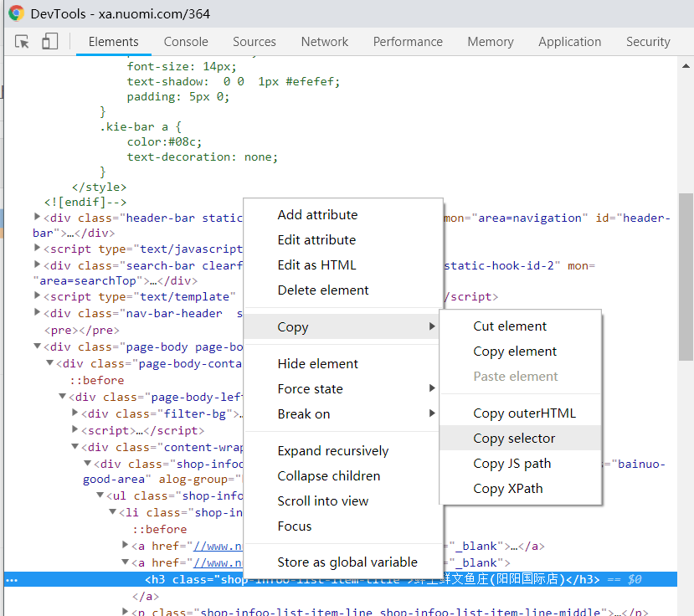Expand the nav-bar-header div node
Image resolution: width=694 pixels, height=616 pixels.
tap(37, 312)
